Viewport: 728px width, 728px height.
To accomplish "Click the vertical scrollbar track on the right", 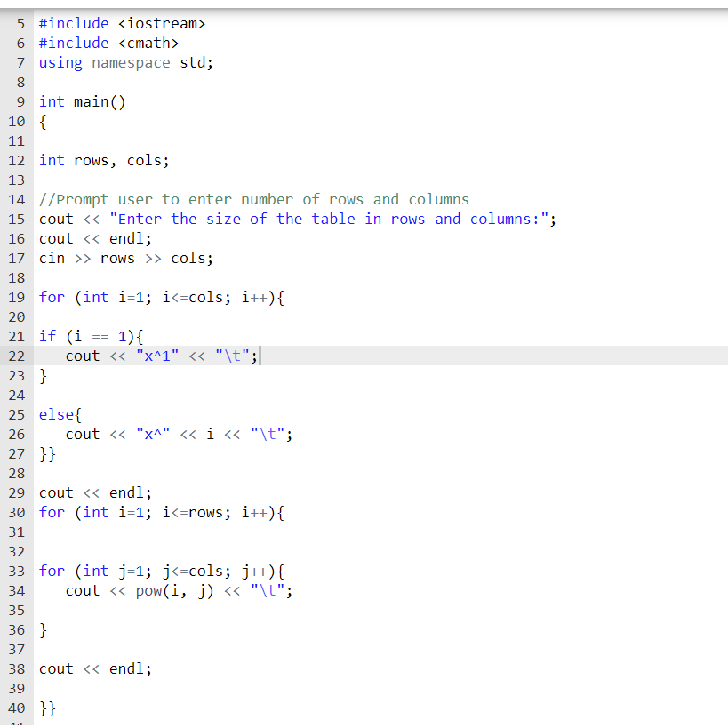I will (x=723, y=356).
